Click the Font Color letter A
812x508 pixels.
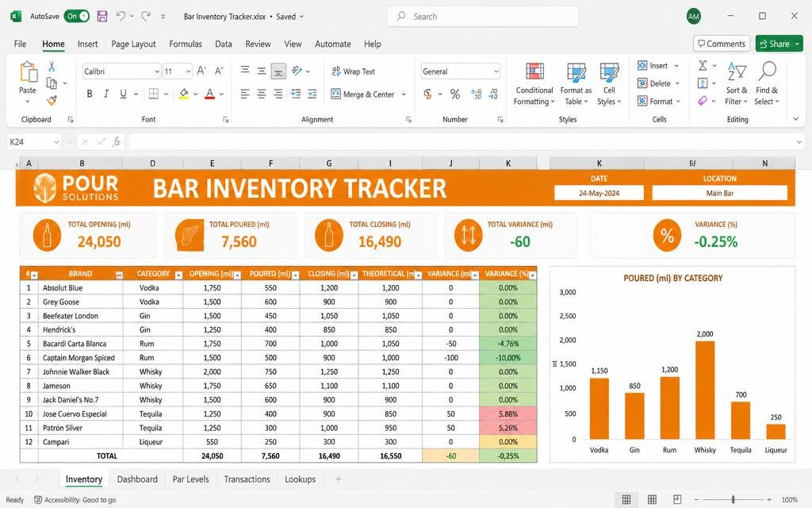click(x=209, y=94)
